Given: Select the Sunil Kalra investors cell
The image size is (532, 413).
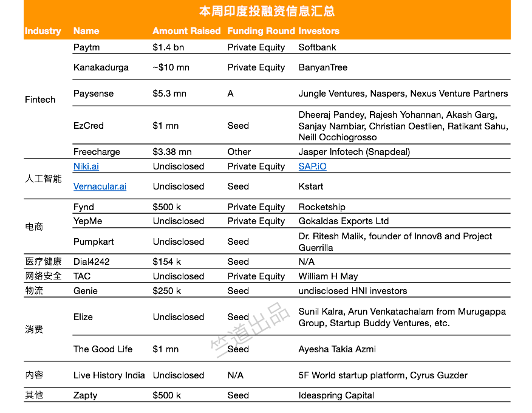Looking at the screenshot, I should pyautogui.click(x=402, y=317).
